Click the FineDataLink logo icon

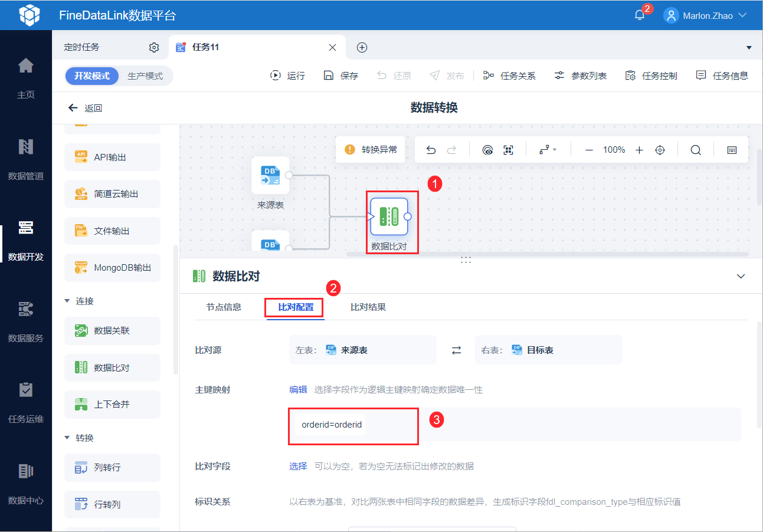click(x=30, y=15)
